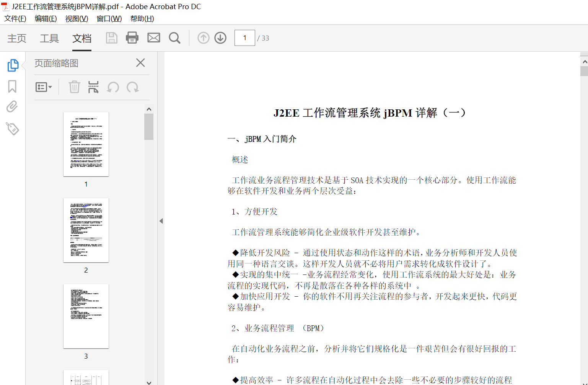Screen dimensions: 588x385
Task: Click the page number input field
Action: (245, 38)
